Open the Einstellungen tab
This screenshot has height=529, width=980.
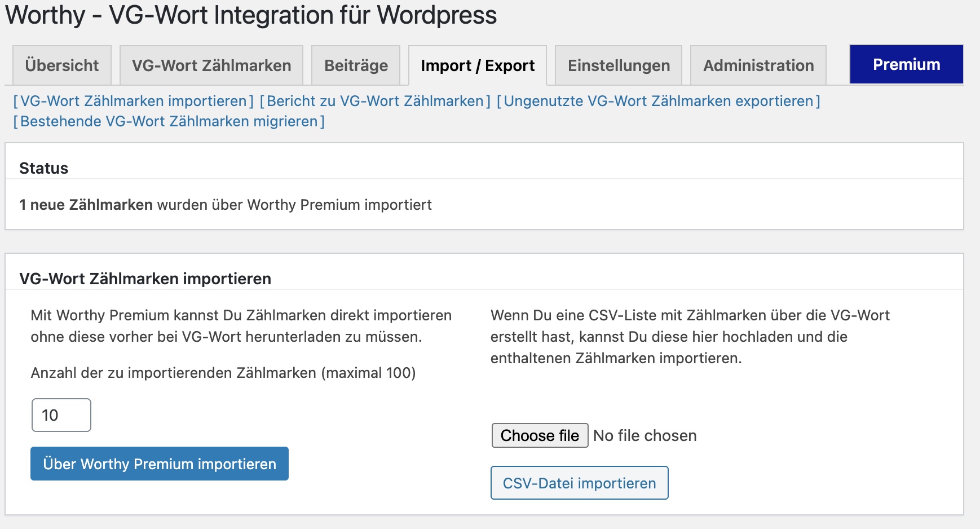click(619, 65)
